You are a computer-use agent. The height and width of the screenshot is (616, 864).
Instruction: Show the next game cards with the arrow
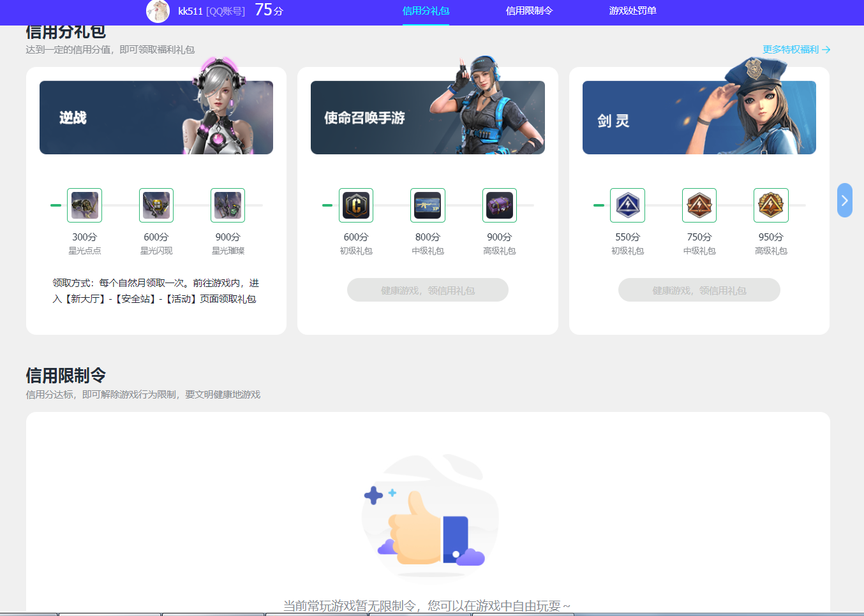pos(844,200)
